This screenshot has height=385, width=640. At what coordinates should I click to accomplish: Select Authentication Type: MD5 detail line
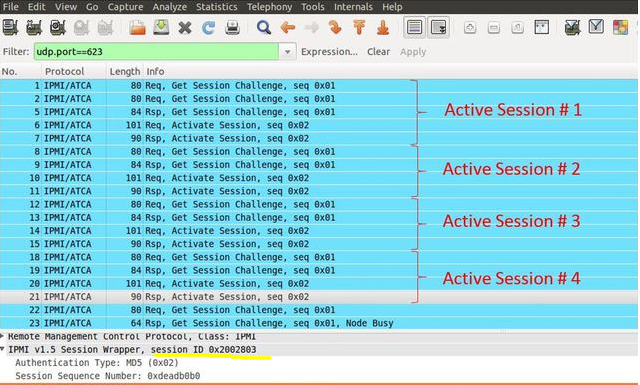pyautogui.click(x=97, y=363)
